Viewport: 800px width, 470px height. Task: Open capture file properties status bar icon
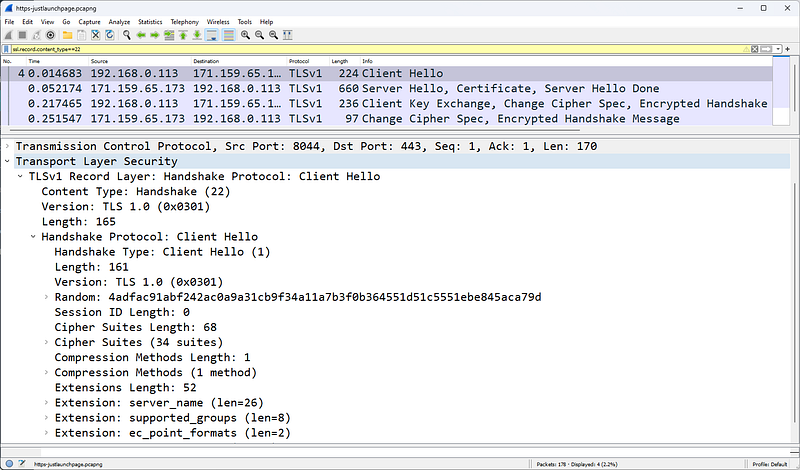tap(22, 464)
